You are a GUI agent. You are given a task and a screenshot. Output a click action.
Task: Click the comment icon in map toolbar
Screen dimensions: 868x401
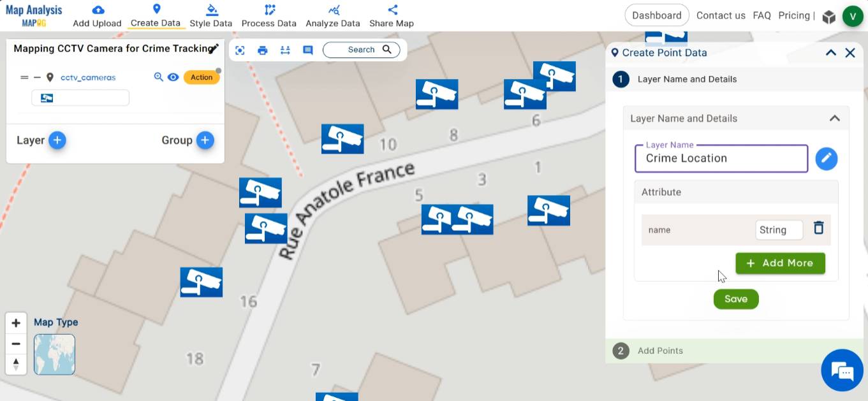tap(308, 50)
